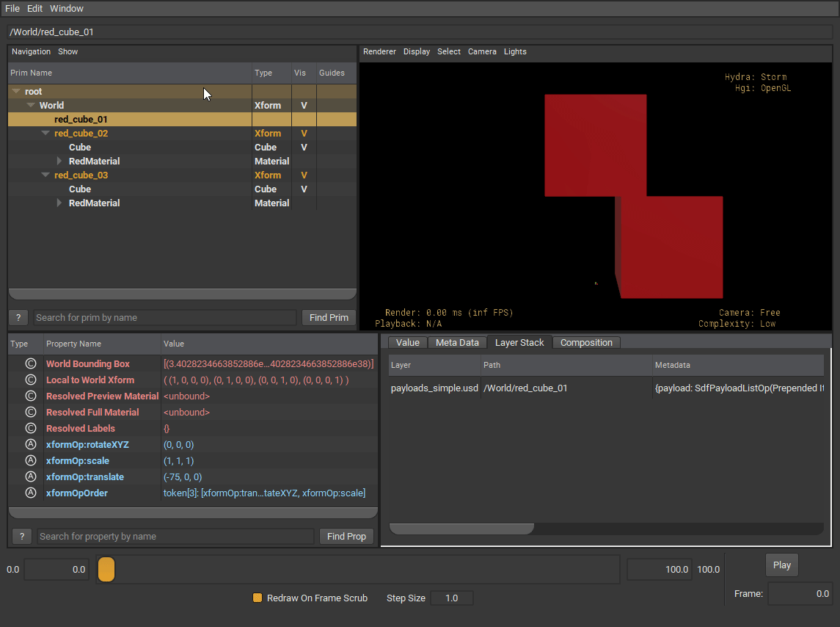This screenshot has width=840, height=627.
Task: Collapse the root prim
Action: click(16, 91)
